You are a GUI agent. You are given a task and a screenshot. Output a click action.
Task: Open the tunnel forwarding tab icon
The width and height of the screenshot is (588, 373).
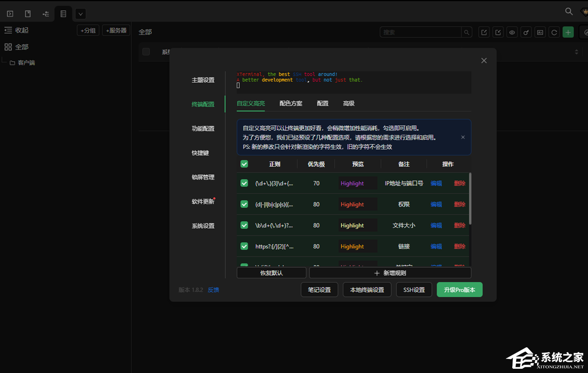[x=46, y=14]
